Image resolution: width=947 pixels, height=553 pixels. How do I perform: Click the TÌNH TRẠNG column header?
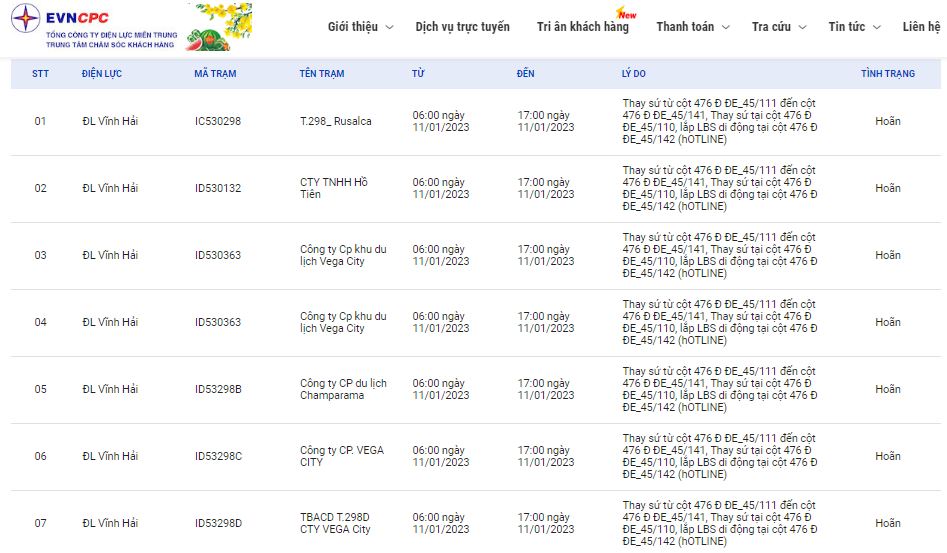pos(887,74)
